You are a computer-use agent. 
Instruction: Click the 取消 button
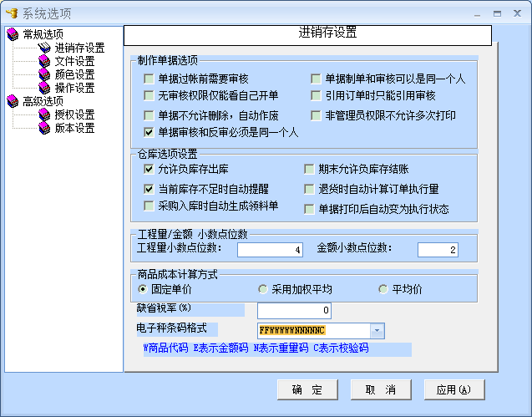381,389
